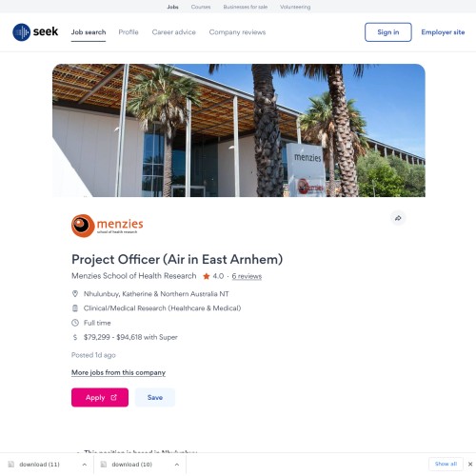Close the downloads bar
Viewport: 476px width, 476px height.
(470, 464)
